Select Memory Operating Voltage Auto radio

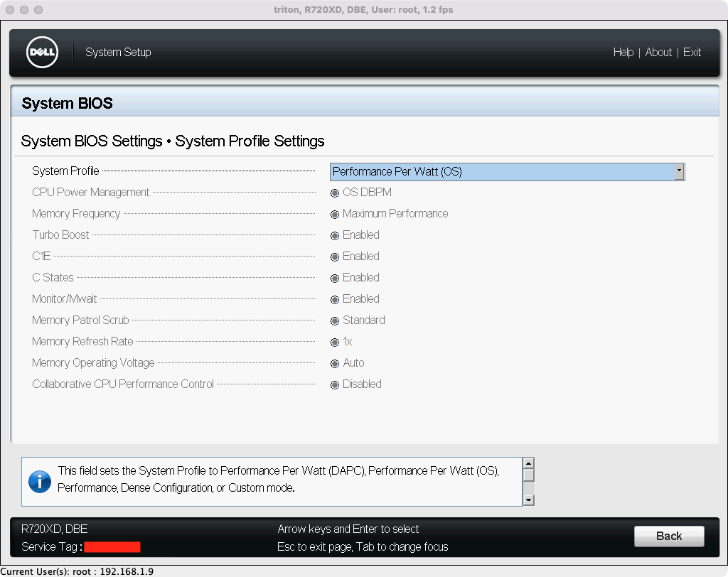[335, 364]
